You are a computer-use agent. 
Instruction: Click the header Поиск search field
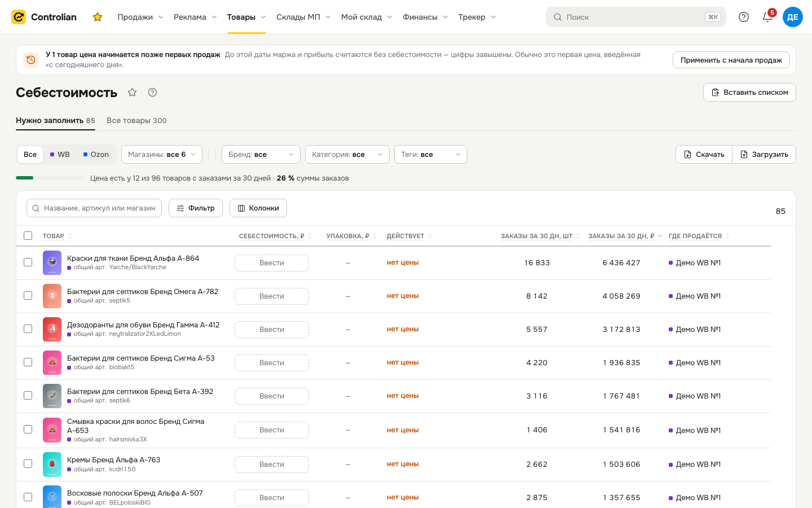pyautogui.click(x=636, y=17)
